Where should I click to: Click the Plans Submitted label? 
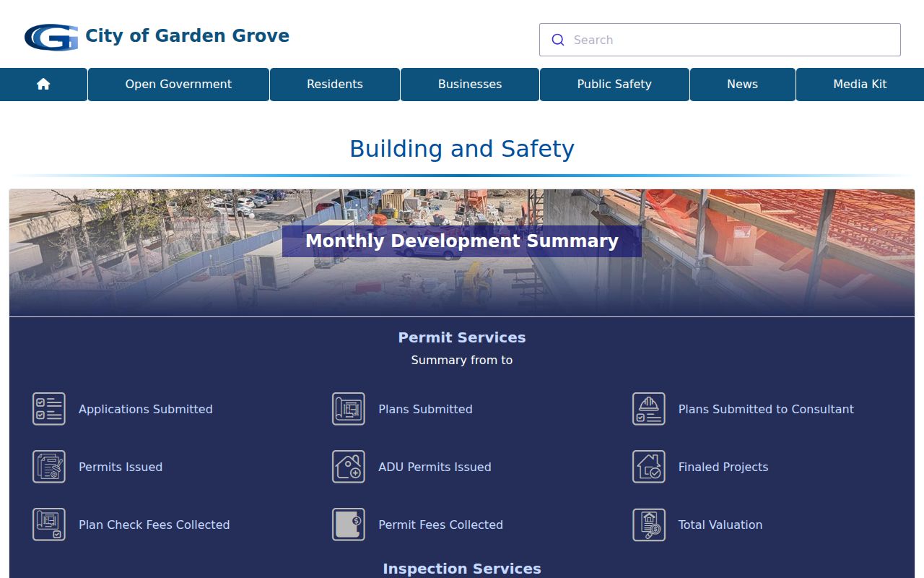425,409
